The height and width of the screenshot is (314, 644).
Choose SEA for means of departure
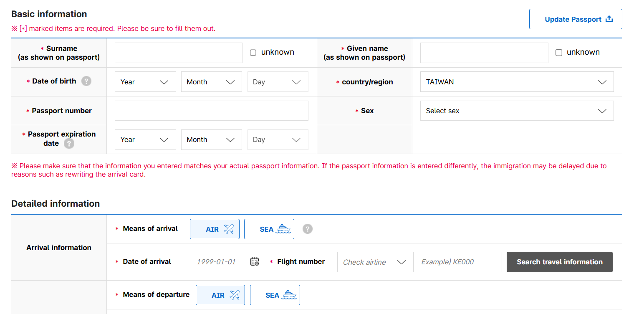(275, 295)
